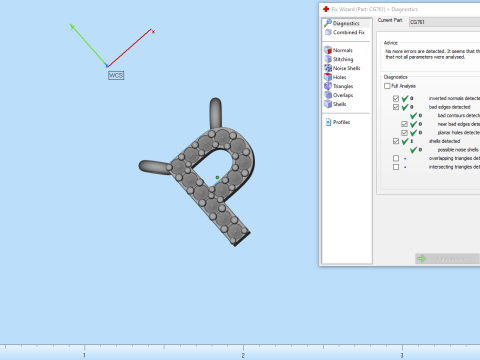Enable the overlapping triangles checkbox
The image size is (480, 360).
(x=396, y=158)
